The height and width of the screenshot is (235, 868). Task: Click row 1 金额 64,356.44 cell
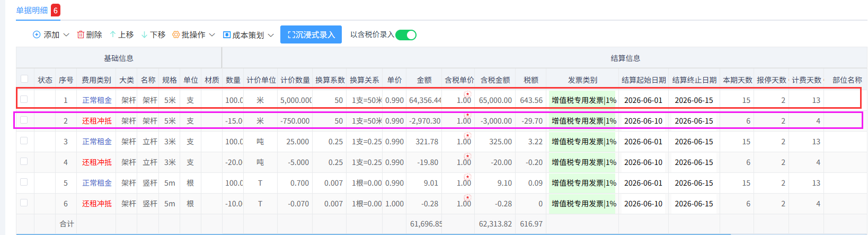(425, 100)
